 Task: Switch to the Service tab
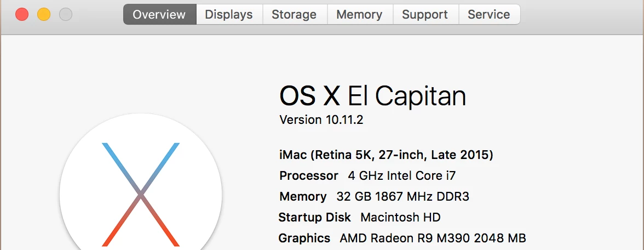point(489,15)
